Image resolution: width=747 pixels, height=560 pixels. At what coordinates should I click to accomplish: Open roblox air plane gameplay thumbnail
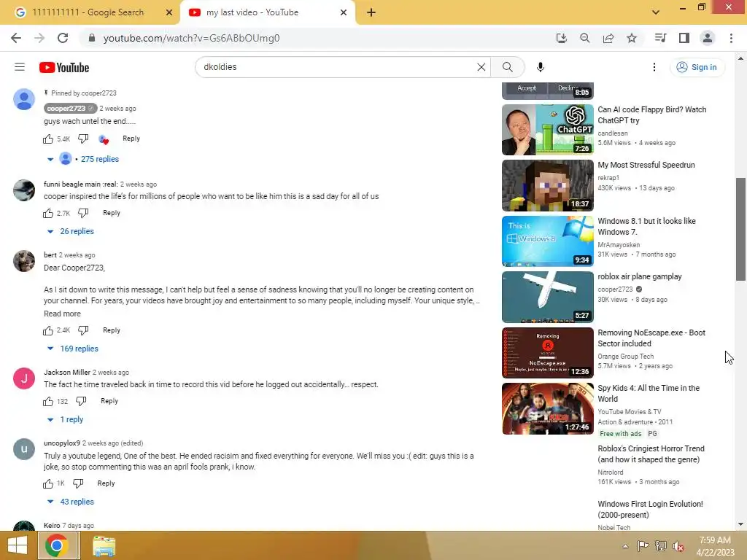pyautogui.click(x=548, y=297)
